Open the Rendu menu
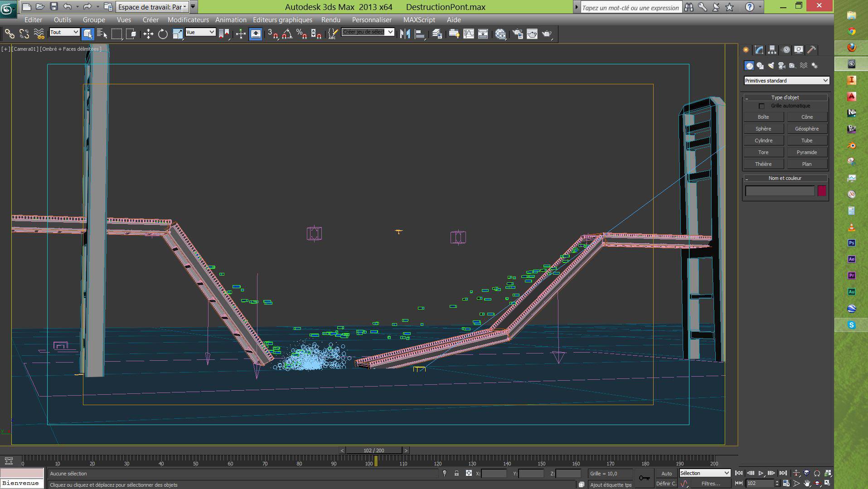Image resolution: width=868 pixels, height=489 pixels. click(330, 20)
